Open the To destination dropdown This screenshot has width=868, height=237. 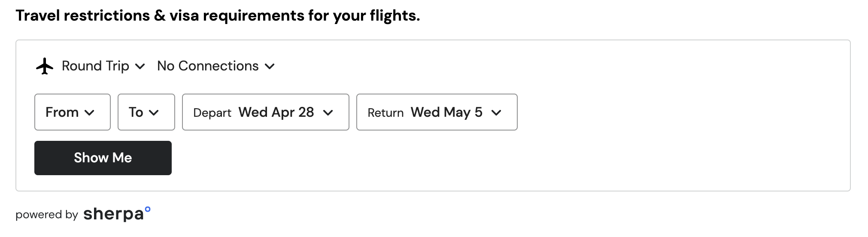click(146, 112)
